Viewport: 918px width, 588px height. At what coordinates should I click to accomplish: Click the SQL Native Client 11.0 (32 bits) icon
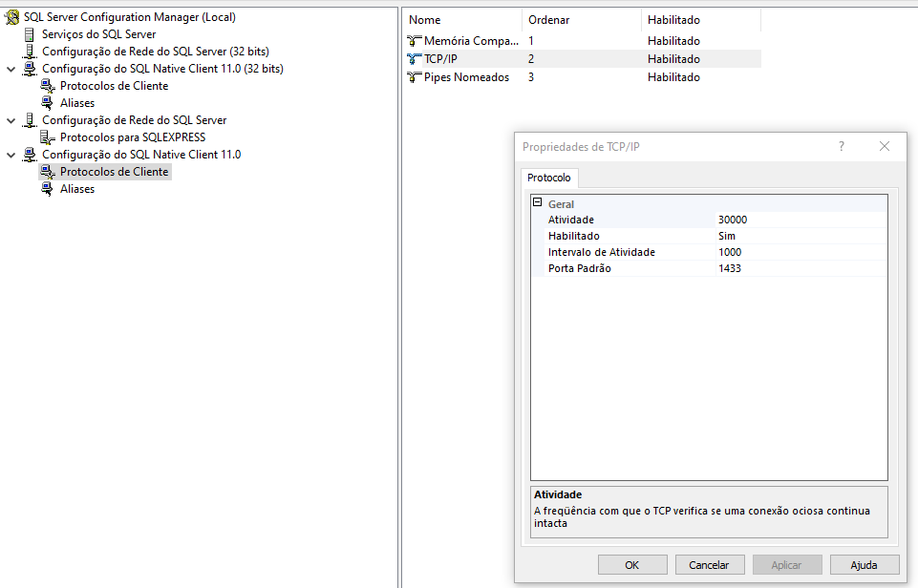[x=30, y=69]
